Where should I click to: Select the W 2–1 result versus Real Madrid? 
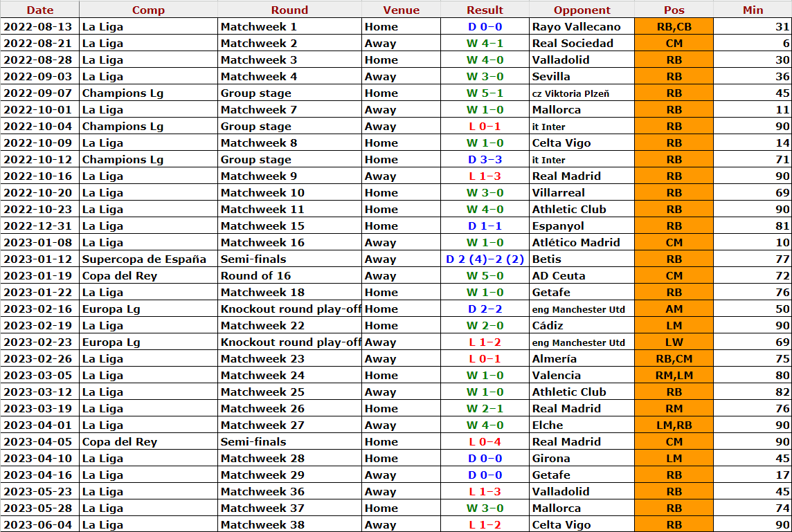pyautogui.click(x=485, y=408)
